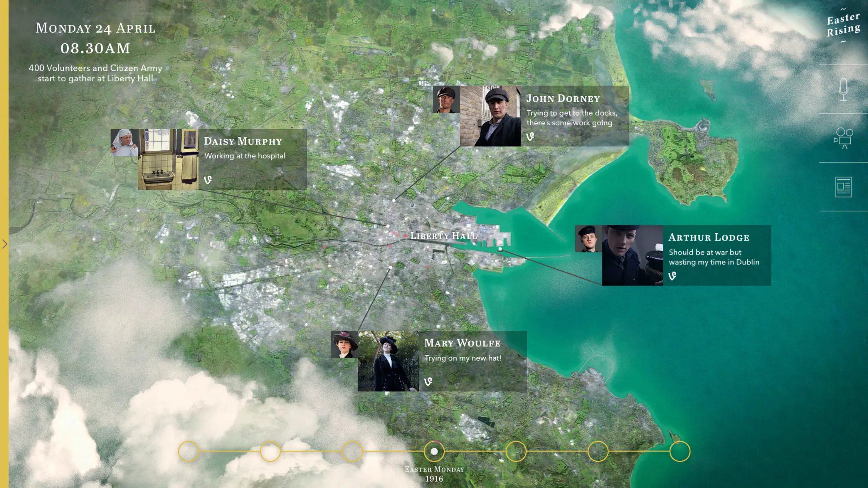Image resolution: width=868 pixels, height=488 pixels.
Task: Click the Easter Rising logo
Action: [x=843, y=25]
